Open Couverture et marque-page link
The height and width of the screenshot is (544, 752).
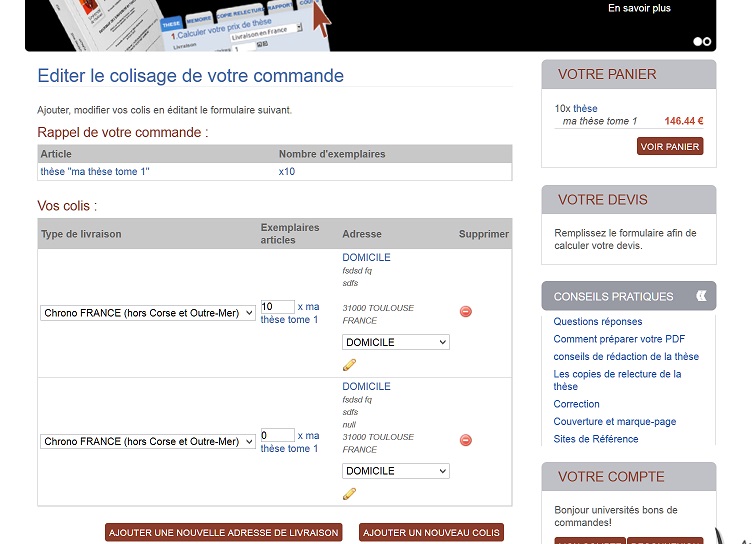coord(615,422)
